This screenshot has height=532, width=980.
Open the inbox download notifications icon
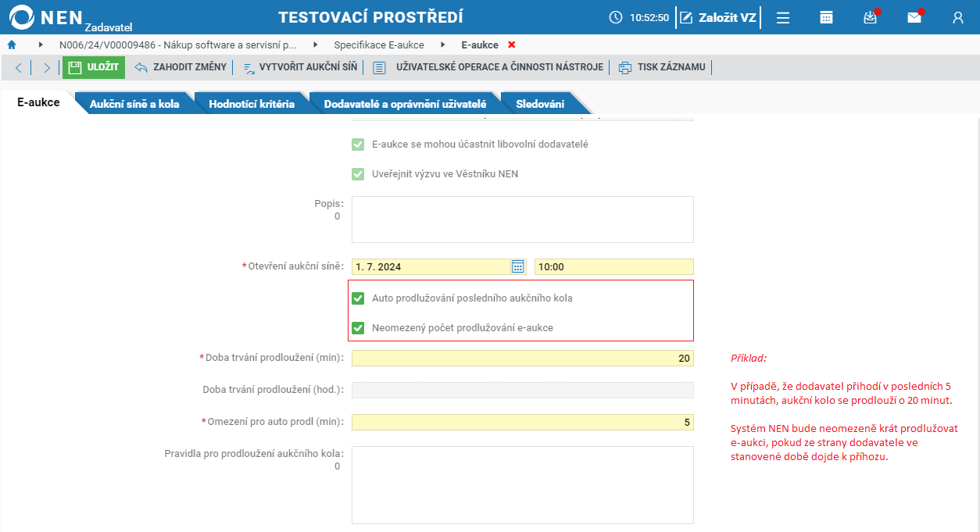click(871, 17)
